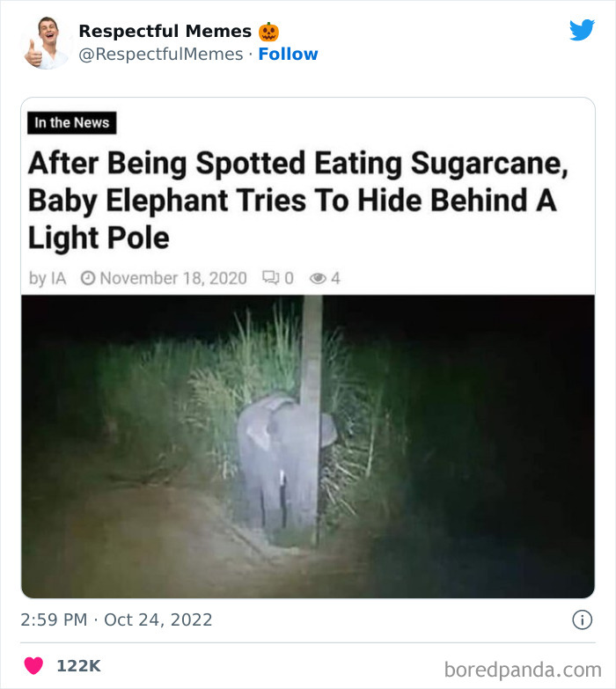
Task: Open the Respectful Memes profile avatar
Action: (x=44, y=42)
